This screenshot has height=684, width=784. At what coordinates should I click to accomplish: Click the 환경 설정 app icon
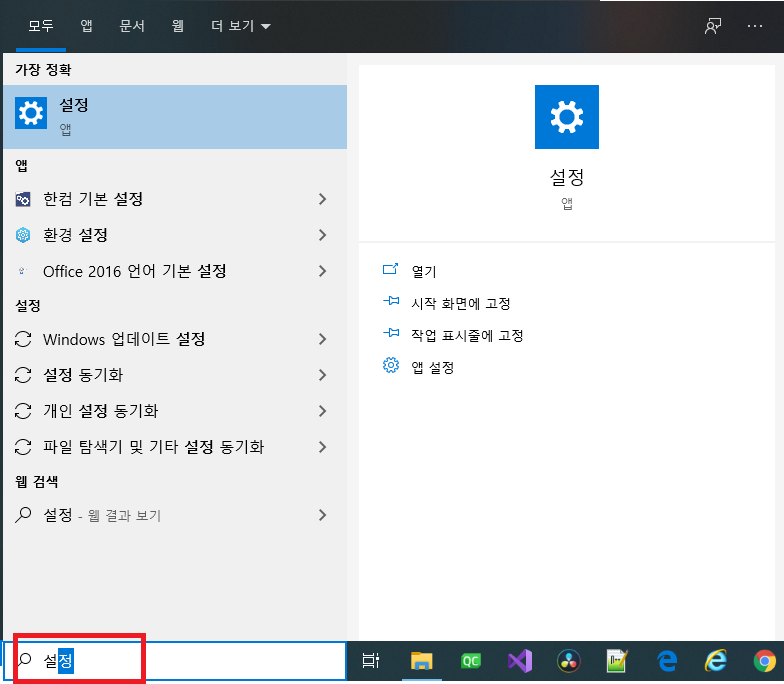(x=23, y=235)
